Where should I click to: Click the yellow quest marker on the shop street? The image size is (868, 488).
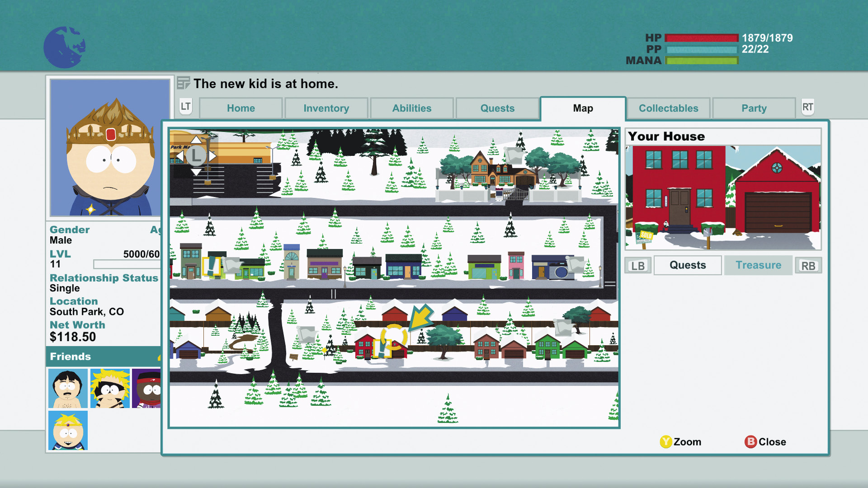(x=211, y=266)
